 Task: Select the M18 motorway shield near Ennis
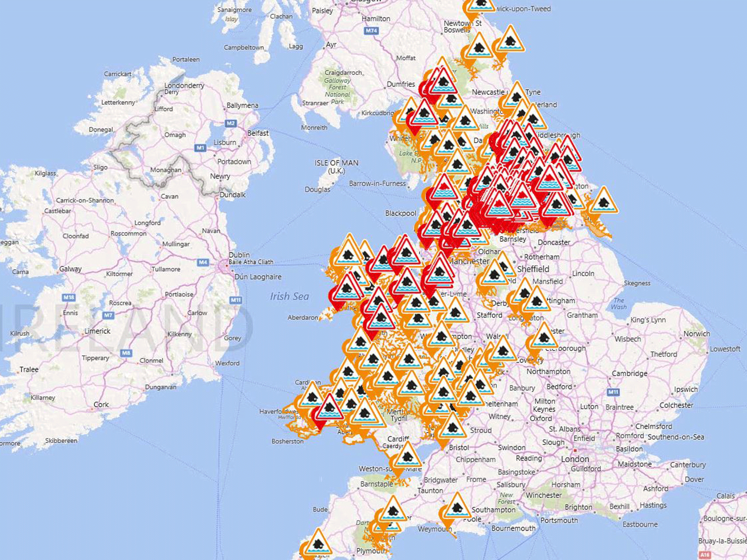(x=69, y=297)
